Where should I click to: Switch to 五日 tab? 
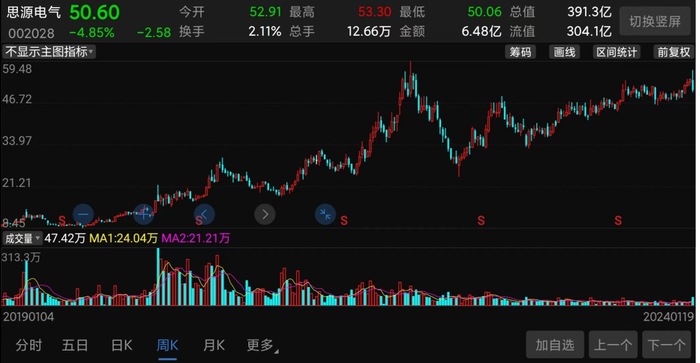[x=75, y=345]
